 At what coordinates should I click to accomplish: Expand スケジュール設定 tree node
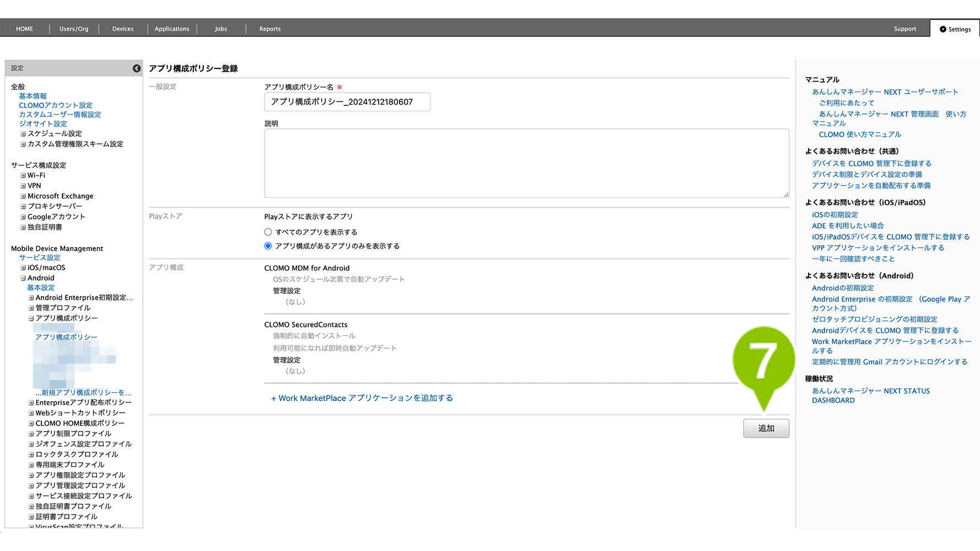23,134
